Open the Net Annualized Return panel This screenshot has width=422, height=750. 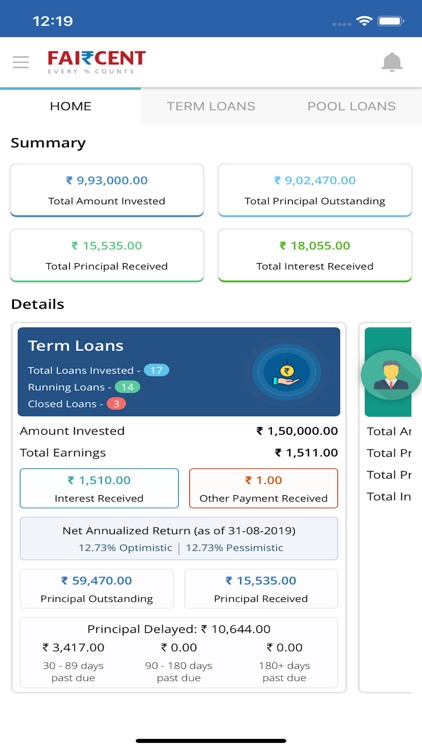click(178, 539)
